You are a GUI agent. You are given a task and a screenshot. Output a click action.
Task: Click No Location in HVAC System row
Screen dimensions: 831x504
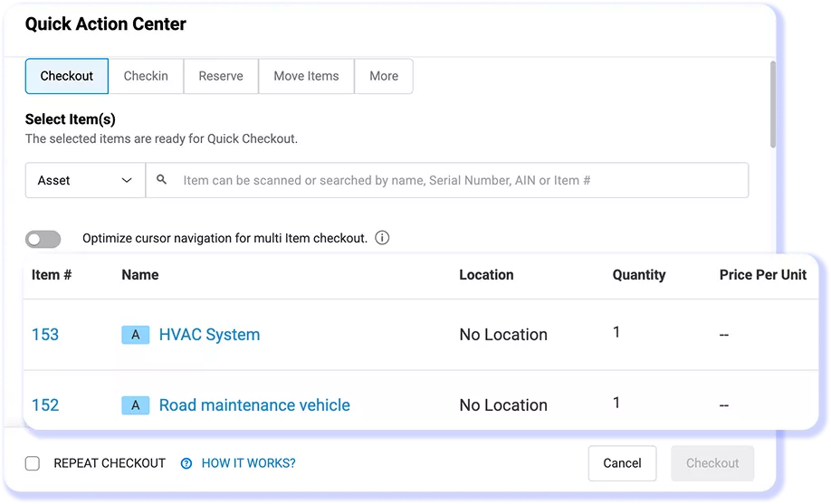(x=503, y=335)
